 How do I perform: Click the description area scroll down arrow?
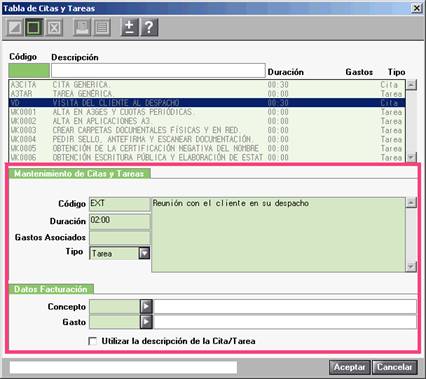[x=412, y=267]
